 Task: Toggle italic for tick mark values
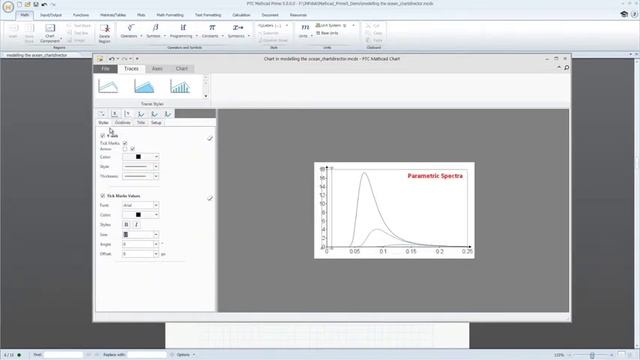(x=136, y=224)
